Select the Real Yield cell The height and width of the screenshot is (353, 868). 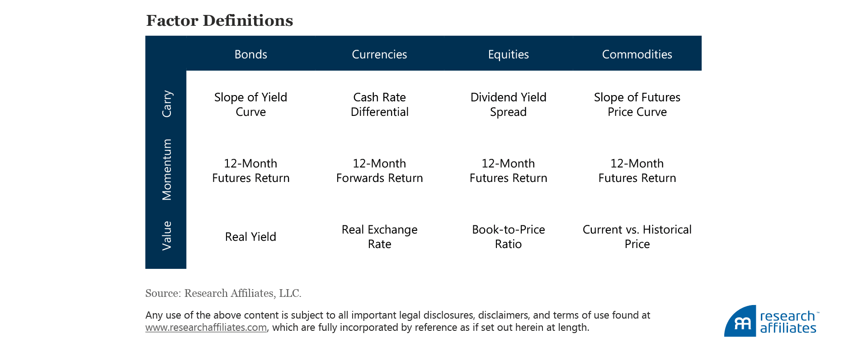click(x=250, y=237)
